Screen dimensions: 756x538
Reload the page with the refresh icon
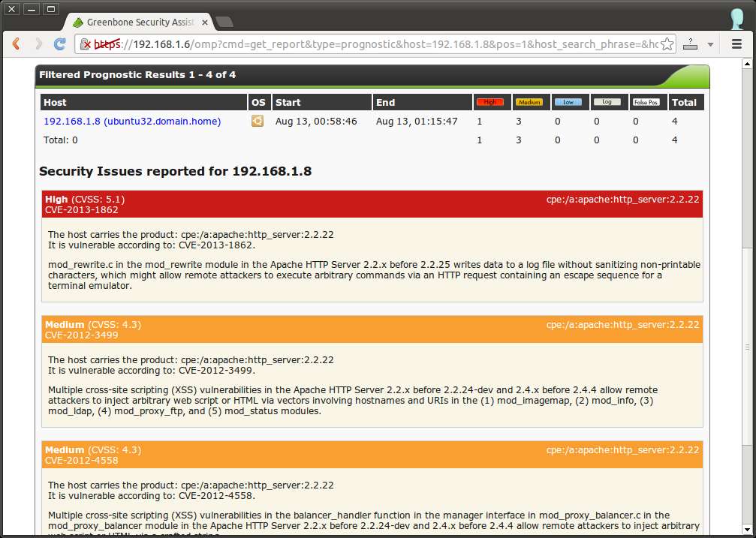click(x=60, y=44)
